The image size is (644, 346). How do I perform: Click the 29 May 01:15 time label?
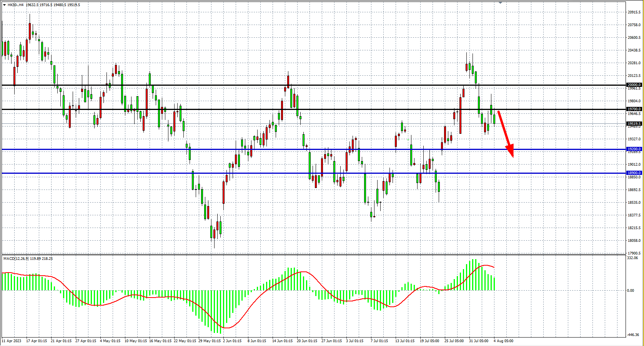pos(209,341)
